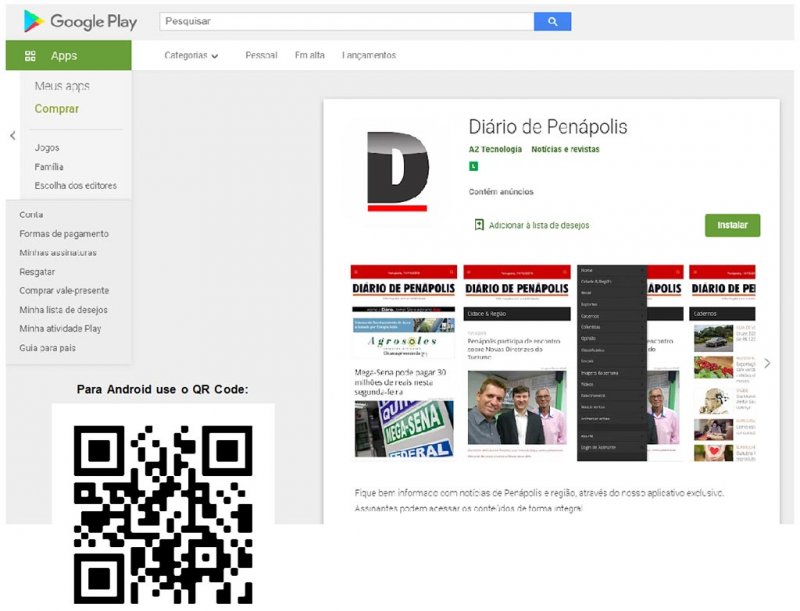Open first screenshot with Mega-Sena news
800x611 pixels.
click(x=403, y=363)
